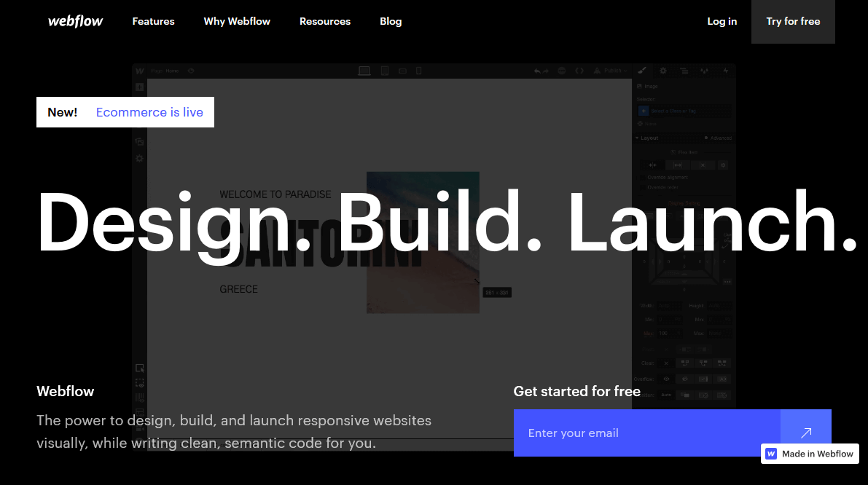Open the Why Webflow nav item
Viewport: 868px width, 485px height.
tap(237, 21)
